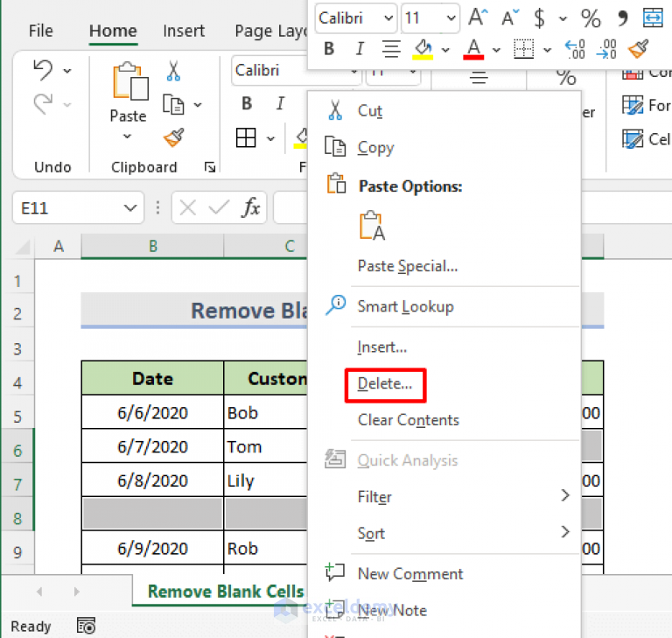
Task: Click the Undo arrow icon
Action: point(43,70)
